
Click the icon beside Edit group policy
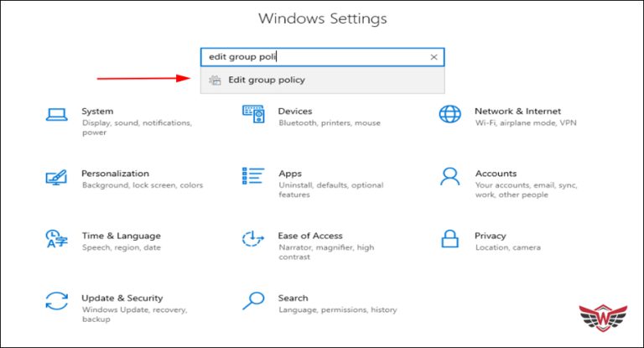pos(216,81)
